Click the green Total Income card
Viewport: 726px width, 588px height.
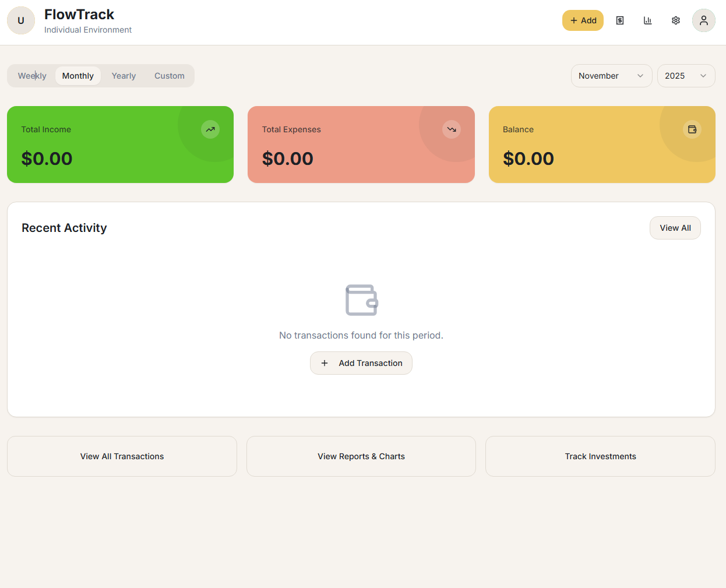coord(120,144)
